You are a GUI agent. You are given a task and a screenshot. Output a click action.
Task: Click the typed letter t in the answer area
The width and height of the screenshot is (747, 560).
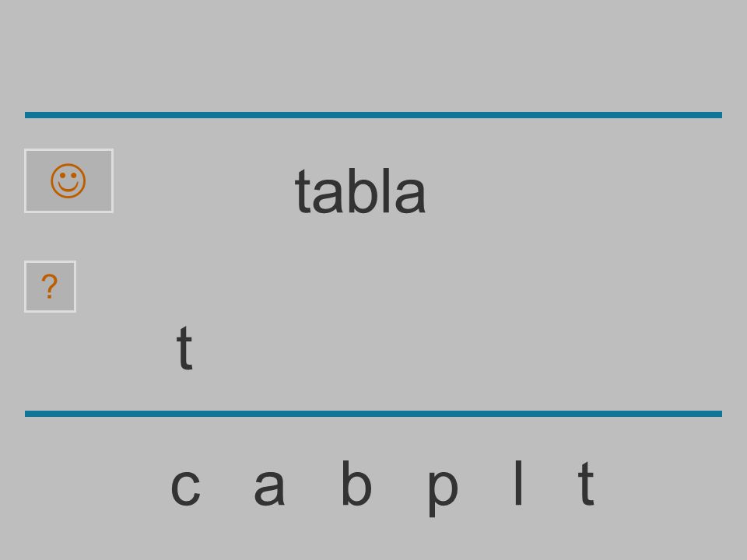184,348
